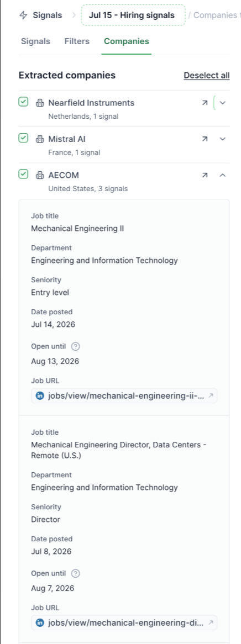The image size is (241, 644).
Task: Click the building icon beside Mistral AI
Action: tap(40, 139)
